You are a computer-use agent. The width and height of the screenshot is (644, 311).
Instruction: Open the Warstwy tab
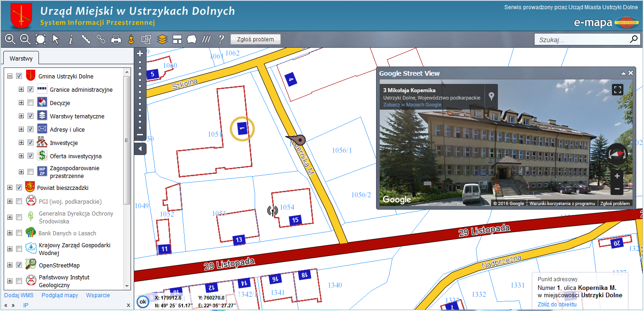pyautogui.click(x=21, y=59)
